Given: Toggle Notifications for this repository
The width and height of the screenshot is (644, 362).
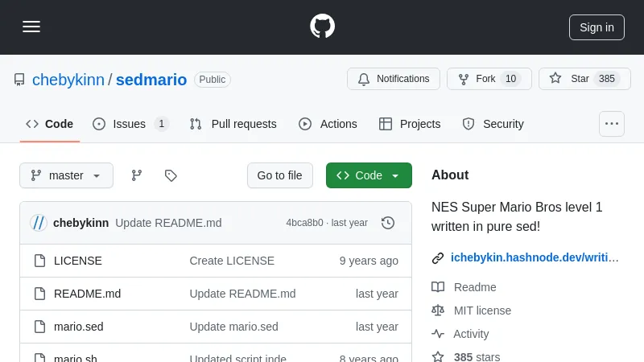Looking at the screenshot, I should click(394, 79).
